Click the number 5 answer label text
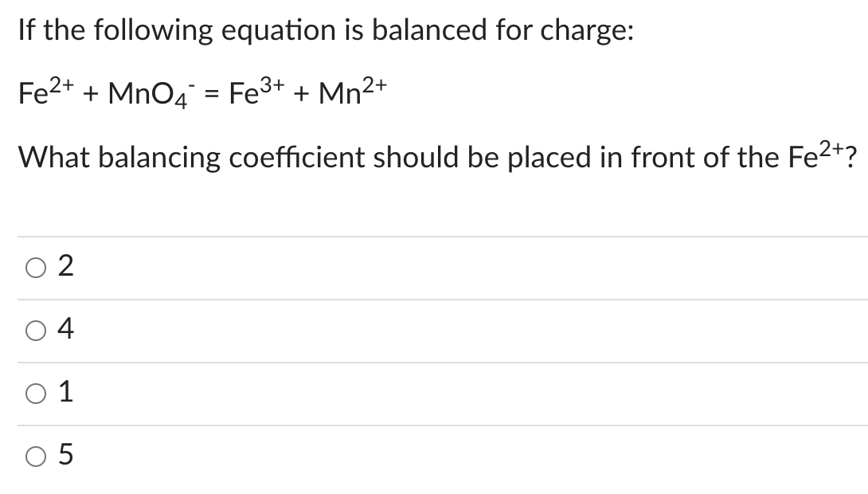Image resolution: width=868 pixels, height=494 pixels. point(65,455)
